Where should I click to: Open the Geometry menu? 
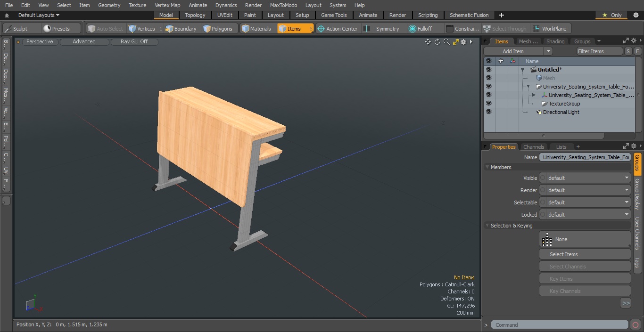point(109,5)
